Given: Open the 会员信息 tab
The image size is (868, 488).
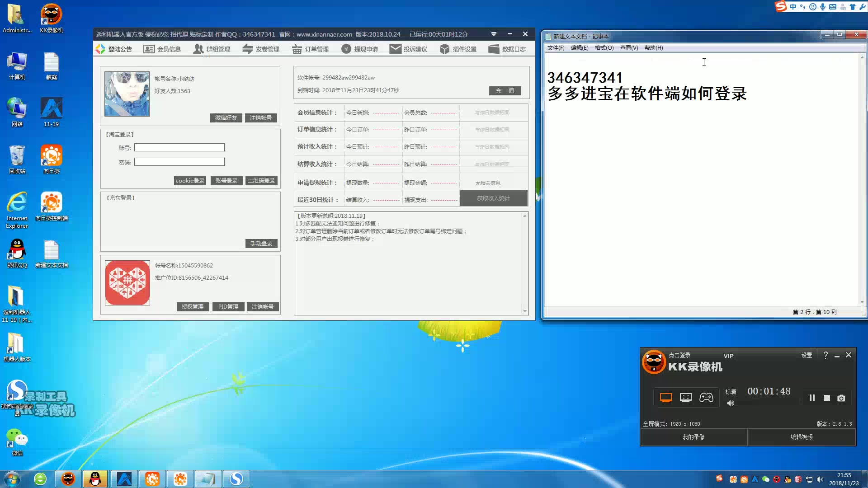Looking at the screenshot, I should click(x=162, y=49).
